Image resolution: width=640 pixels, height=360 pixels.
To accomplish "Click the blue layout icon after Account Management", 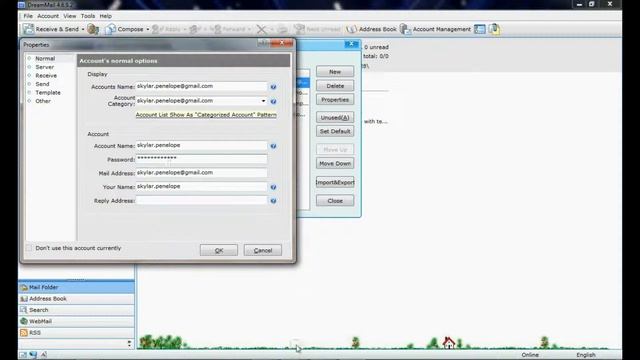I will pos(480,29).
